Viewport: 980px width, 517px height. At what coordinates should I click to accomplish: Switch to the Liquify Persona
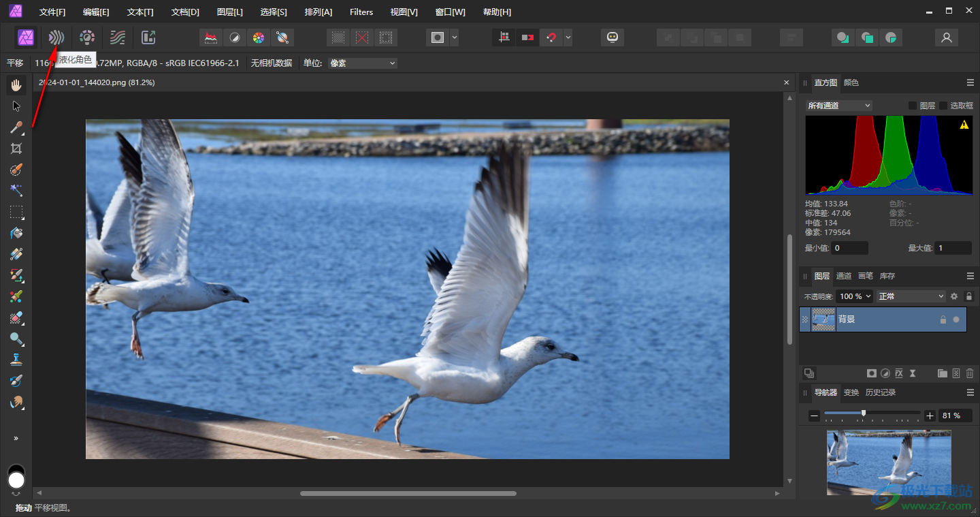(56, 37)
